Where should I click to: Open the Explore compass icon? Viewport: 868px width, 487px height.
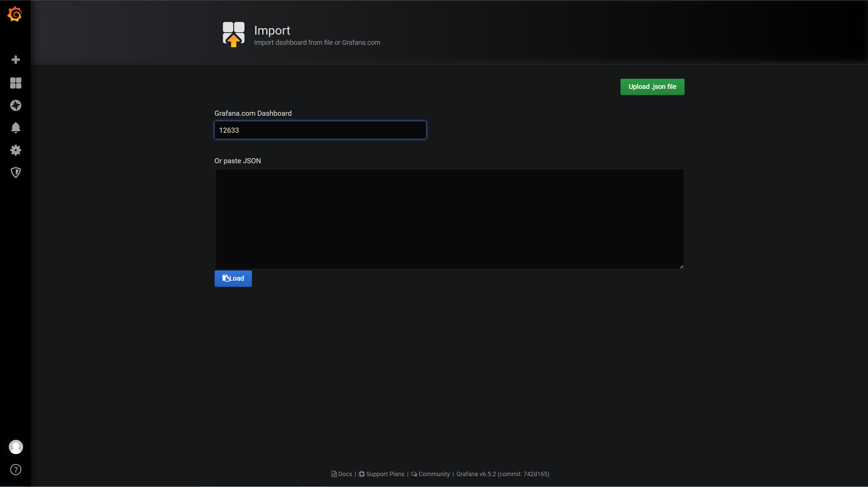tap(16, 106)
